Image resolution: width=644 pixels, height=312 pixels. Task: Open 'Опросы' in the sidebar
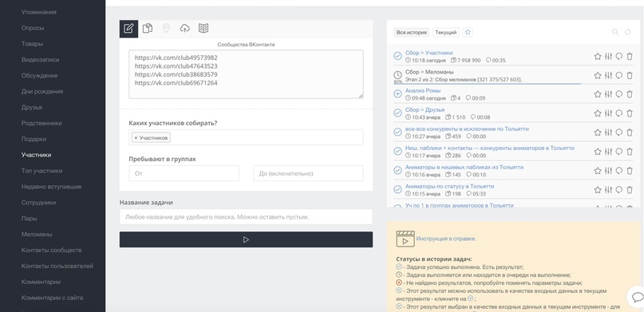[x=33, y=28]
